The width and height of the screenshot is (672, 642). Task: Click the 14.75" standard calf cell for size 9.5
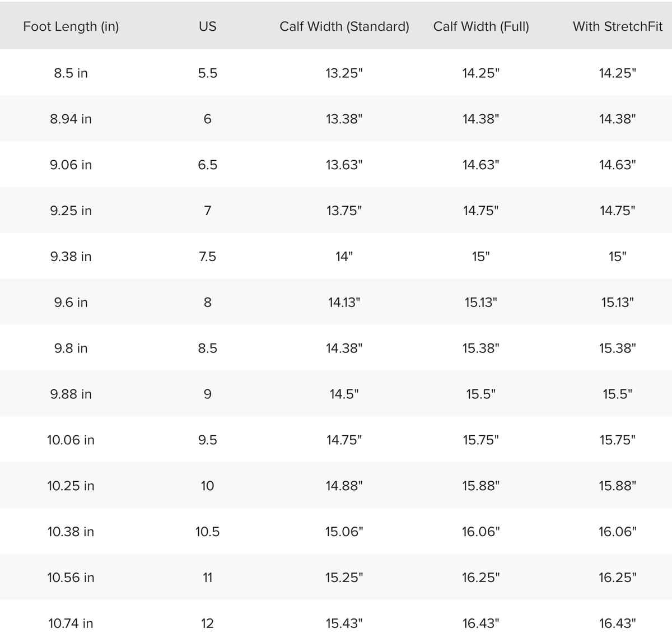pos(344,440)
